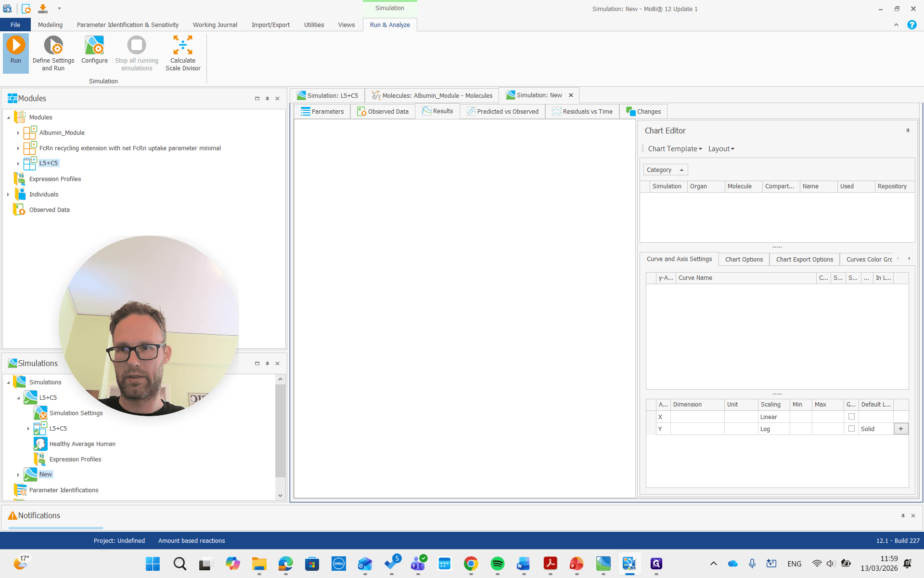The height and width of the screenshot is (578, 924).
Task: Open the Modeling ribbon tab
Action: pos(50,25)
